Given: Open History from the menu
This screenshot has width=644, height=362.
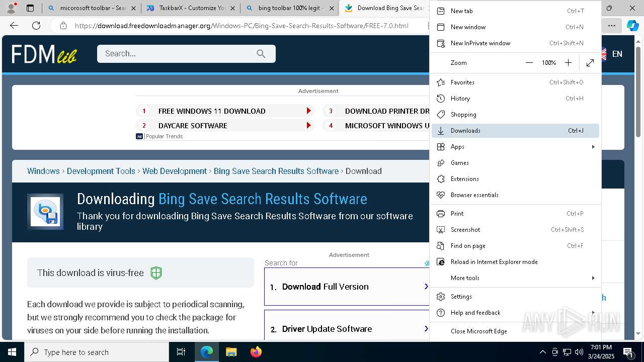Looking at the screenshot, I should (515, 99).
